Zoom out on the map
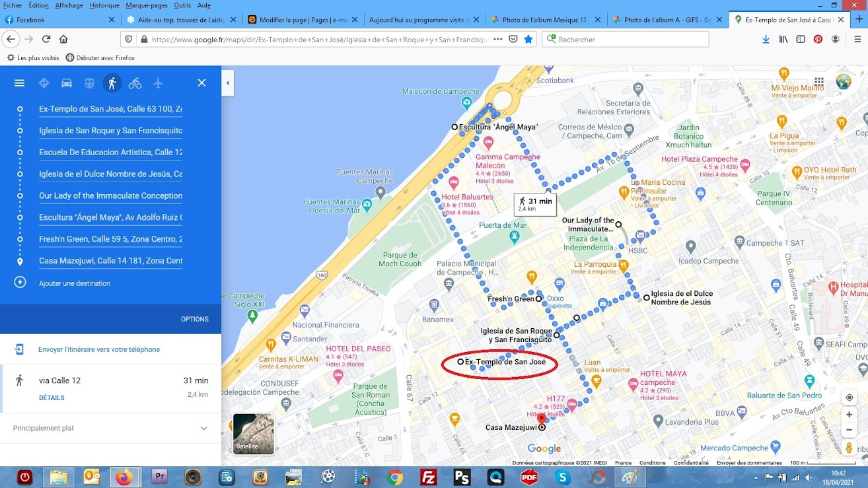Image resolution: width=868 pixels, height=488 pixels. tap(850, 430)
